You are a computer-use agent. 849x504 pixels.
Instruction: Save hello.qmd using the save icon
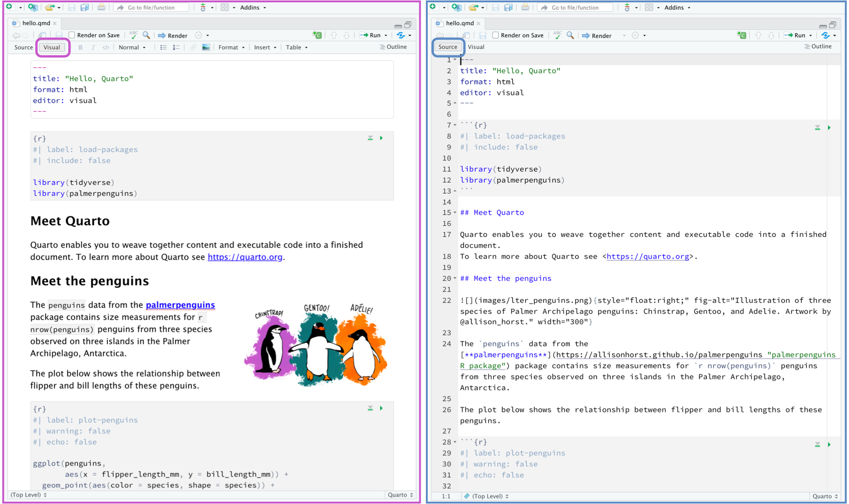[71, 7]
